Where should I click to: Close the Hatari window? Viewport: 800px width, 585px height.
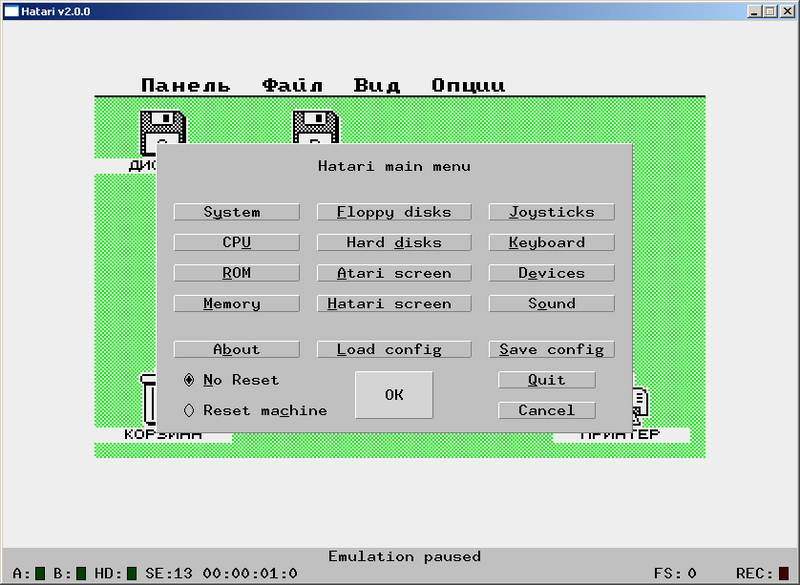(x=787, y=11)
